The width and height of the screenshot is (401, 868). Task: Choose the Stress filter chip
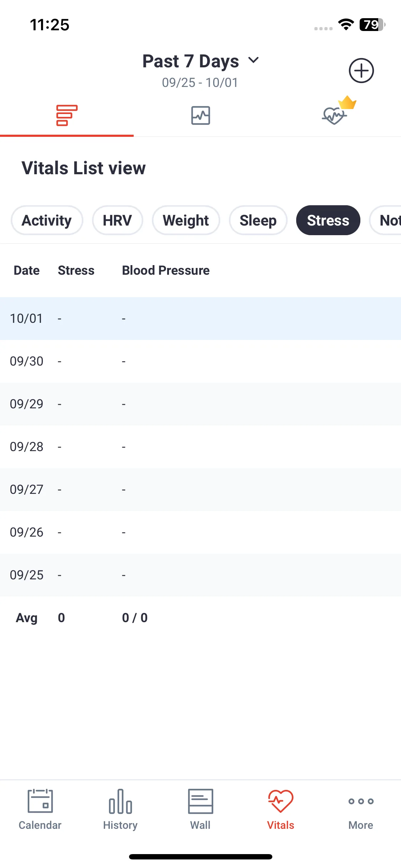pos(328,220)
